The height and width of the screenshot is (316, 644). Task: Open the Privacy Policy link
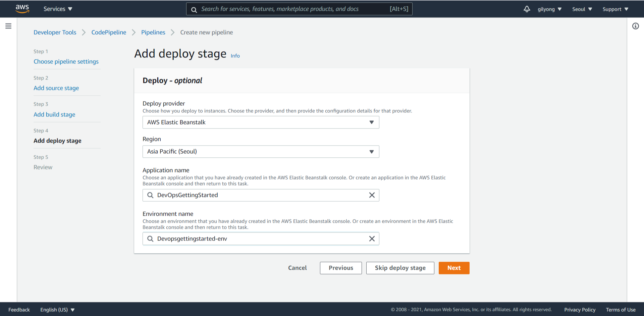(x=580, y=310)
